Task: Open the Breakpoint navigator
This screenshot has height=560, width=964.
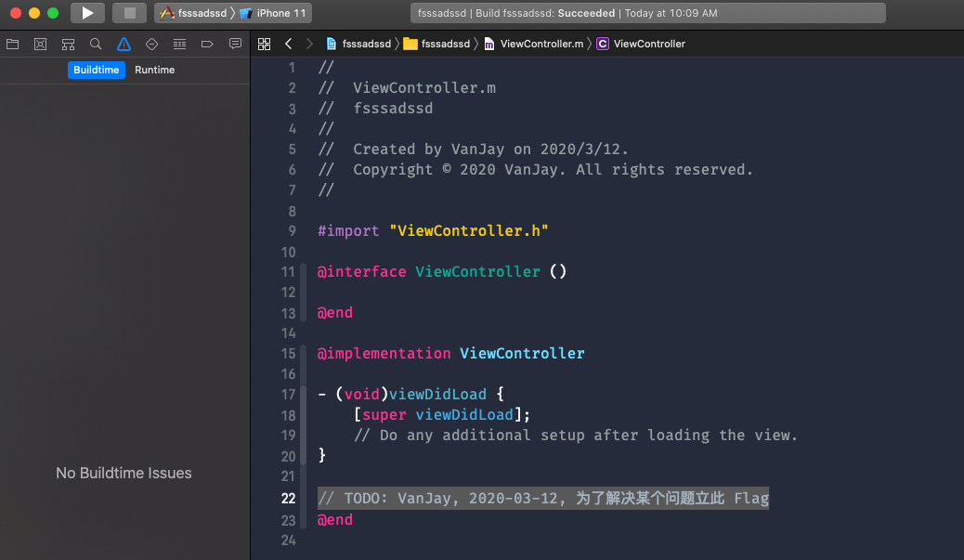Action: pos(207,44)
